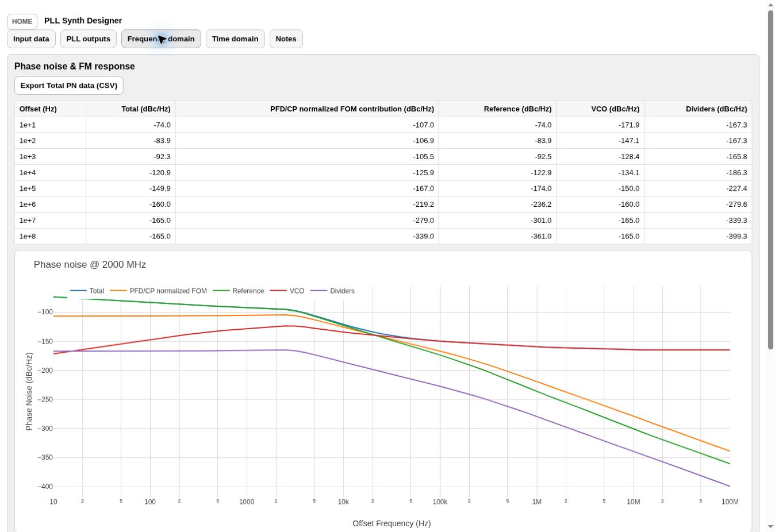The width and height of the screenshot is (775, 532).
Task: Click the Phase Noise (dBc/Hz) axis label
Action: tap(29, 391)
